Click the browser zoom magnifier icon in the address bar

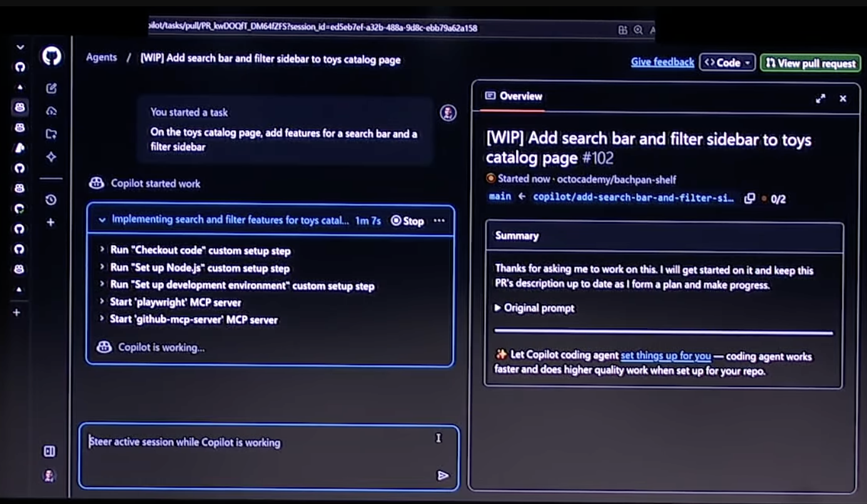[637, 29]
